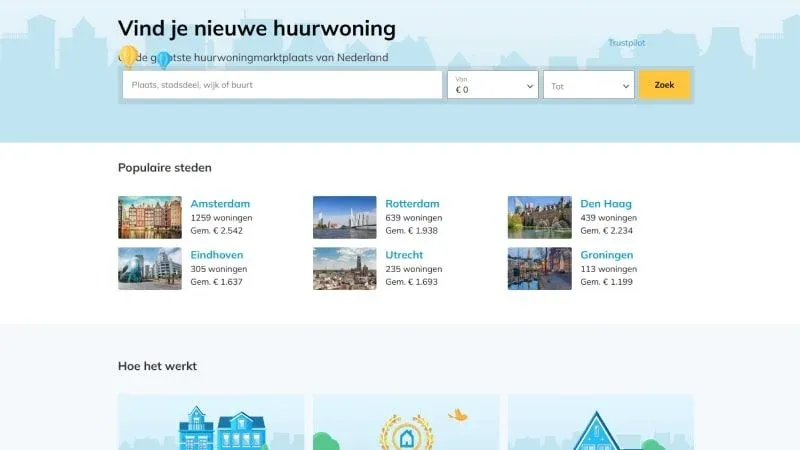Open the Trustpilot link
800x450 pixels.
tap(628, 43)
